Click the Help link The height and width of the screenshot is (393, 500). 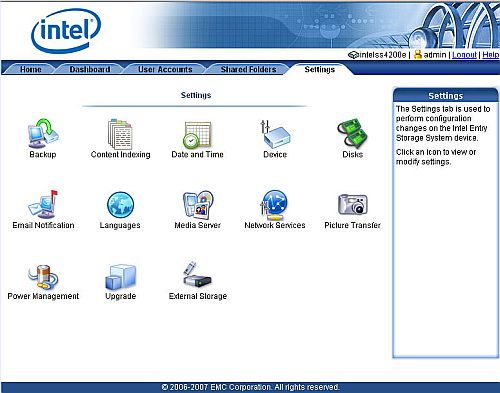[x=491, y=55]
